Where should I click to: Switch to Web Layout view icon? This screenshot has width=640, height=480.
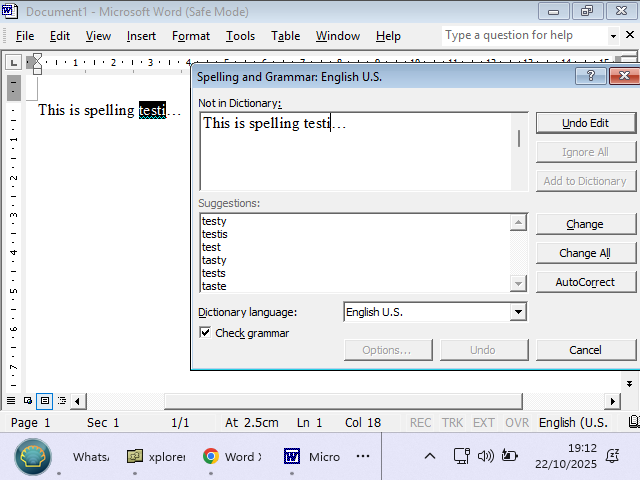(x=28, y=401)
